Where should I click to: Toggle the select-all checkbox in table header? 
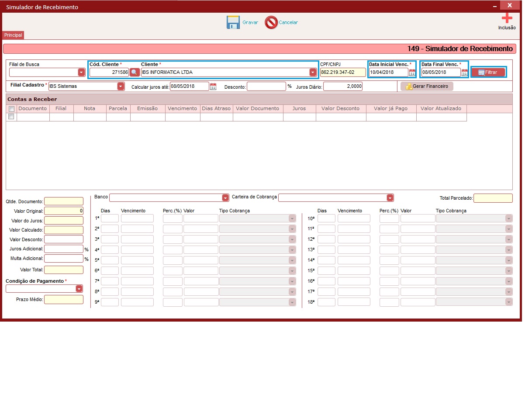pyautogui.click(x=11, y=109)
